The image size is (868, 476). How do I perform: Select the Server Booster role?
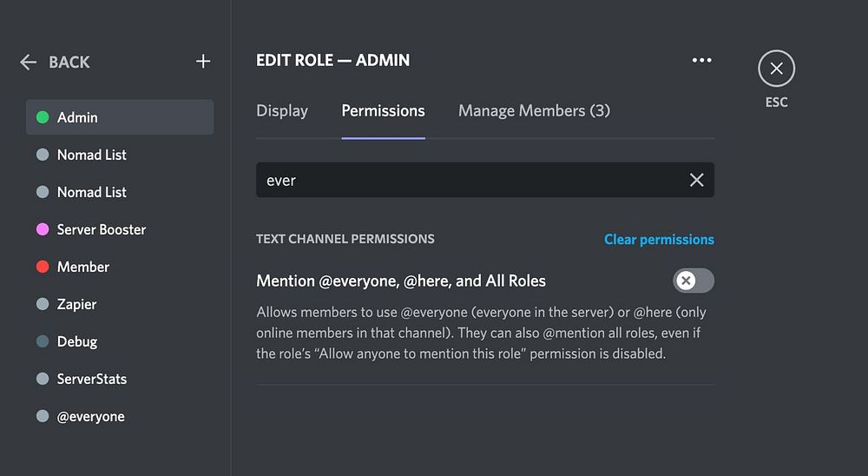(x=102, y=229)
